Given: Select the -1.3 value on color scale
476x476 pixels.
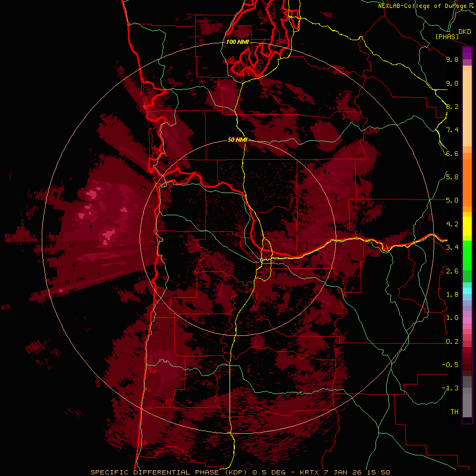Looking at the screenshot, I should pyautogui.click(x=450, y=388).
